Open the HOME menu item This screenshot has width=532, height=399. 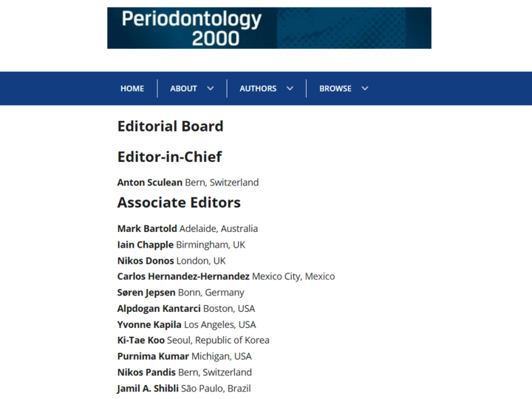pyautogui.click(x=132, y=89)
